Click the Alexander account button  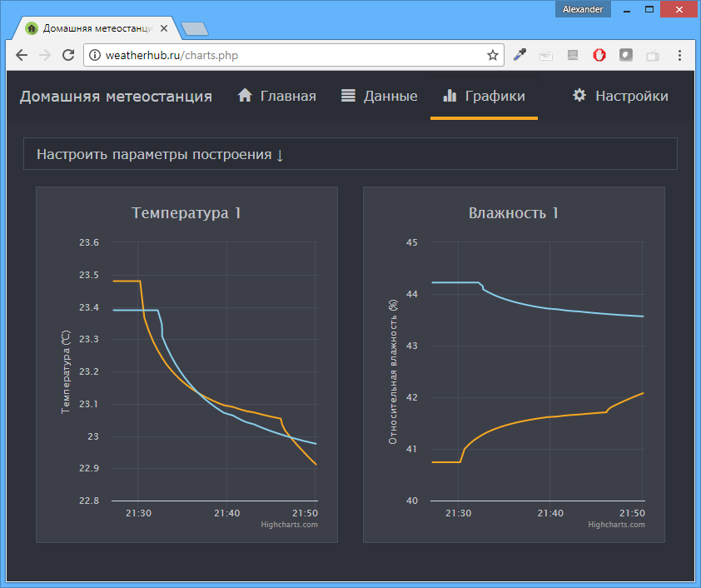583,8
